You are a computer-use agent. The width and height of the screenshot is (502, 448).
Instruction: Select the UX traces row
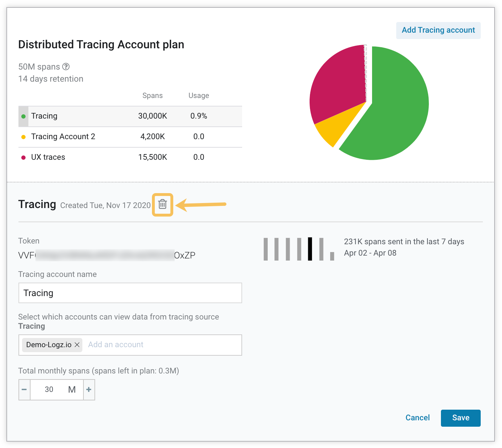pyautogui.click(x=130, y=157)
